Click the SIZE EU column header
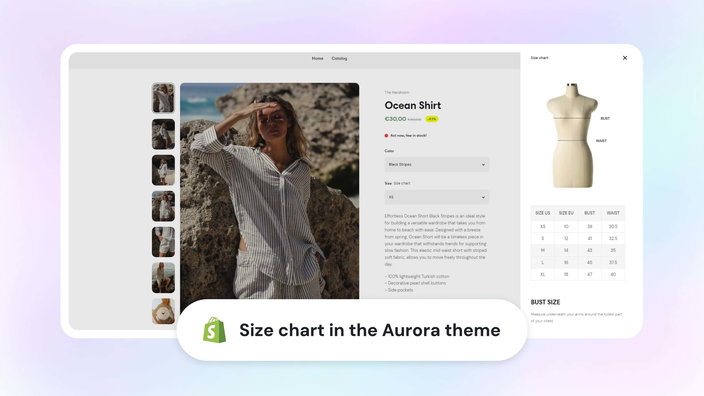The image size is (704, 396). pos(566,213)
